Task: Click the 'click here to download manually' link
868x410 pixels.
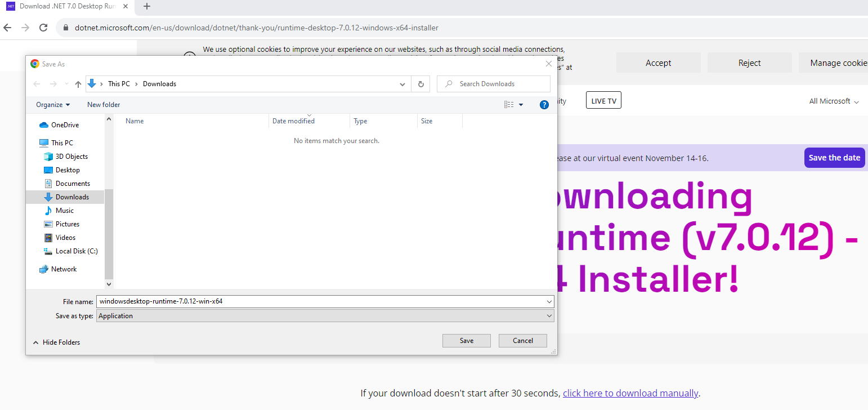Action: pos(630,393)
